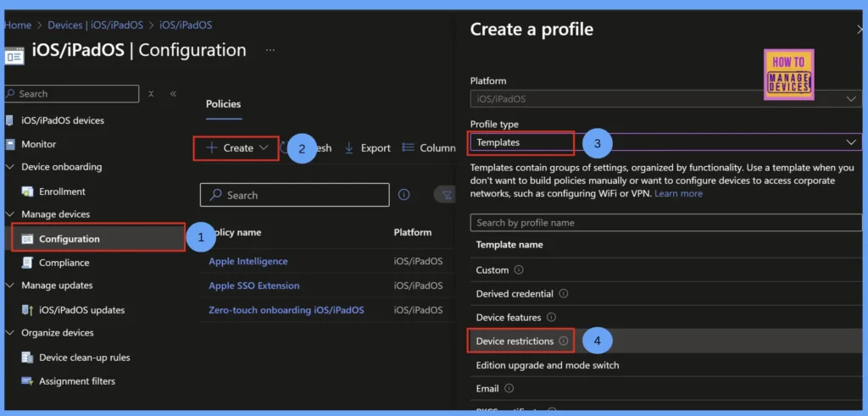Open the Apple SSO Extension policy
Screen dimensions: 868x416
[x=254, y=286]
